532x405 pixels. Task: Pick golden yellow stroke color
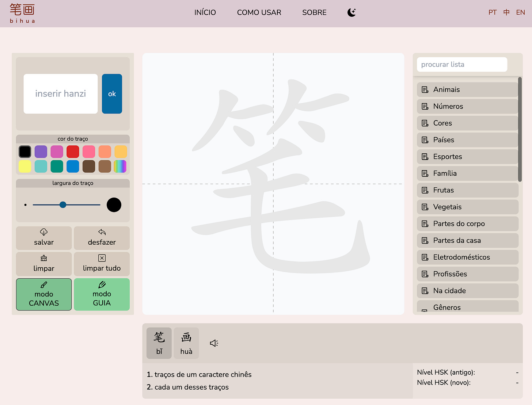[121, 152]
